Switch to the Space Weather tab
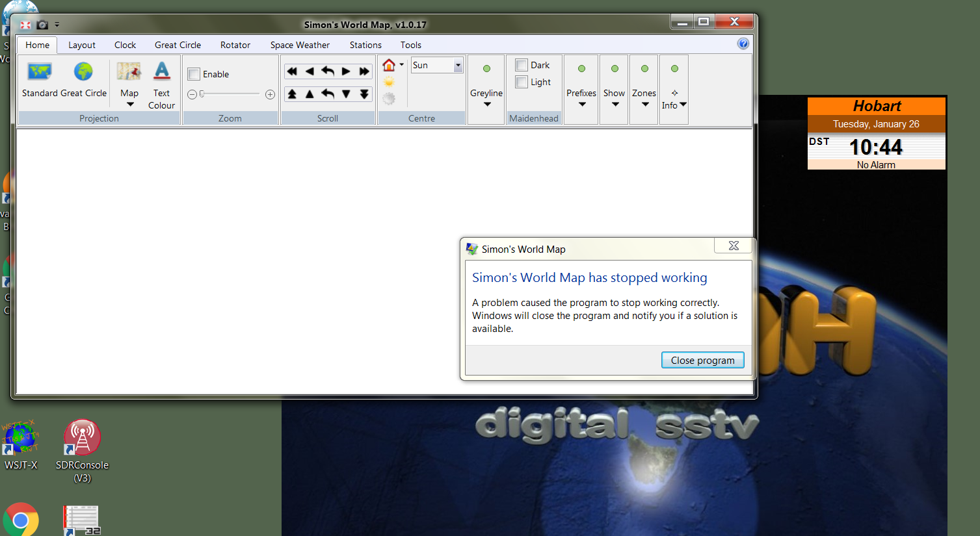The height and width of the screenshot is (536, 980). 300,45
